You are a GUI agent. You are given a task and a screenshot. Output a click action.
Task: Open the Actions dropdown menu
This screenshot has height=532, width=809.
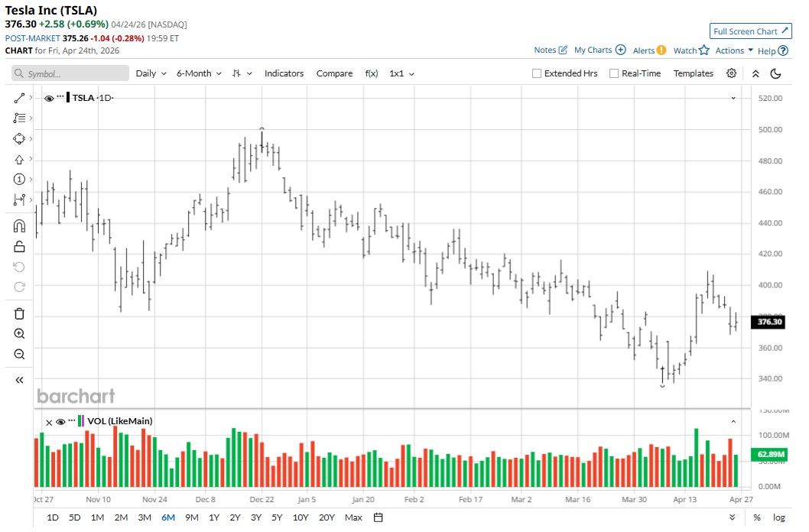(734, 50)
